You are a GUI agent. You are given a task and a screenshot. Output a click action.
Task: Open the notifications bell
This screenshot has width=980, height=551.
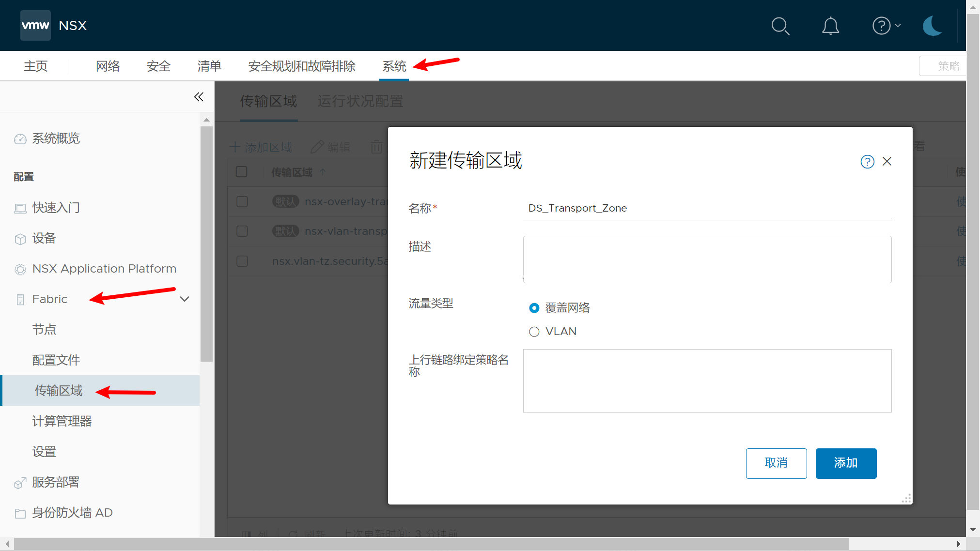point(830,26)
